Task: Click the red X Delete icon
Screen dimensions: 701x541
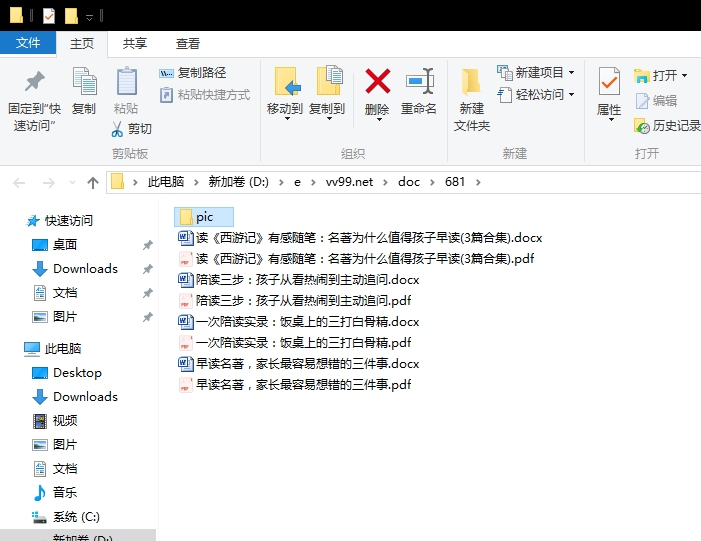Action: pyautogui.click(x=377, y=81)
